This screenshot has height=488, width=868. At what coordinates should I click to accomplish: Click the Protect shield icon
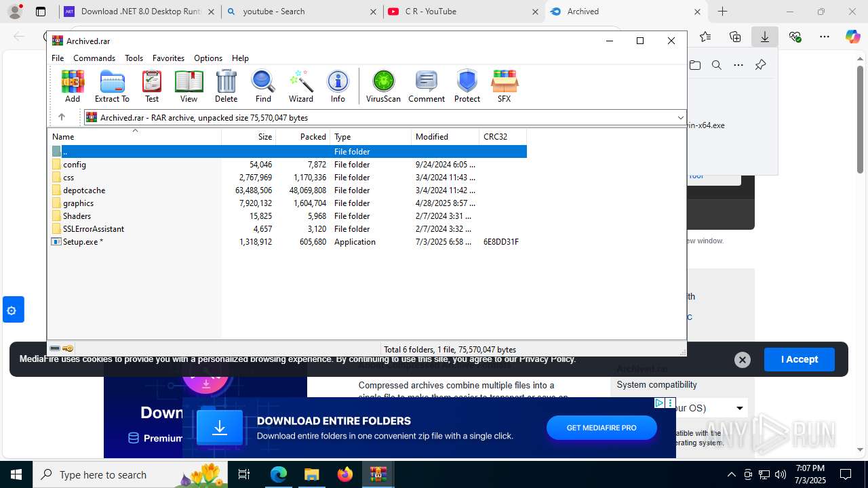point(467,87)
